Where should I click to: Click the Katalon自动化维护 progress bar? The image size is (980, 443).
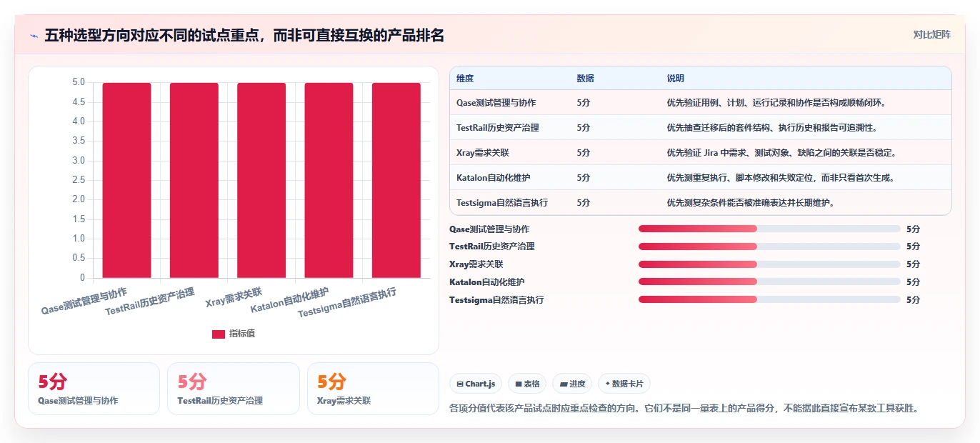769,282
